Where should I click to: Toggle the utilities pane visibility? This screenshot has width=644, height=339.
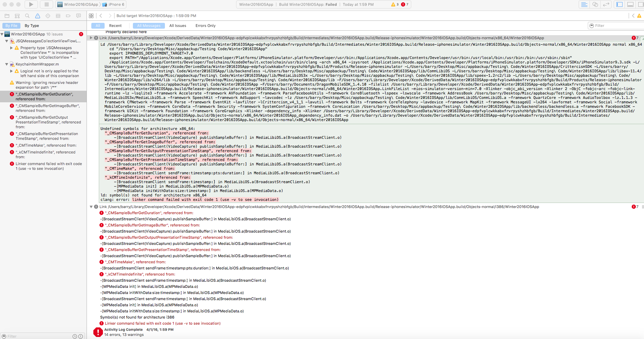[641, 4]
